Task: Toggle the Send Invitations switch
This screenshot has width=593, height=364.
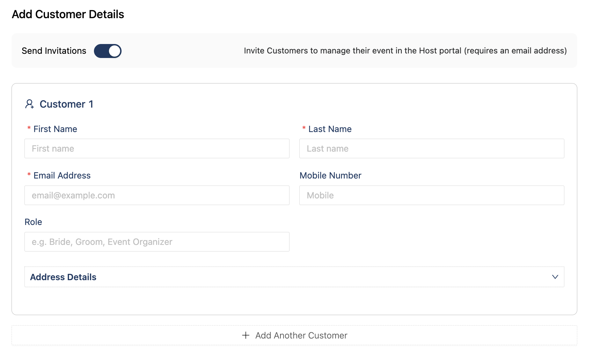Action: 108,51
